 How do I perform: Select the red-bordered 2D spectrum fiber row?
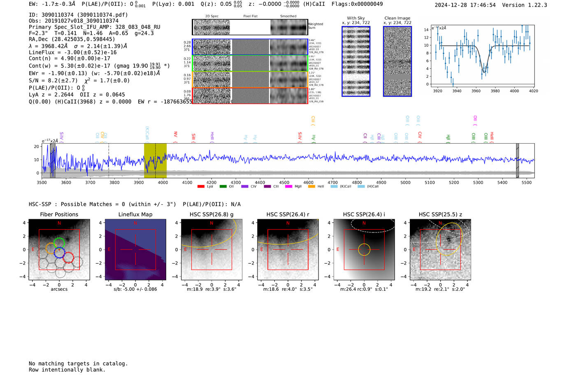pyautogui.click(x=250, y=95)
